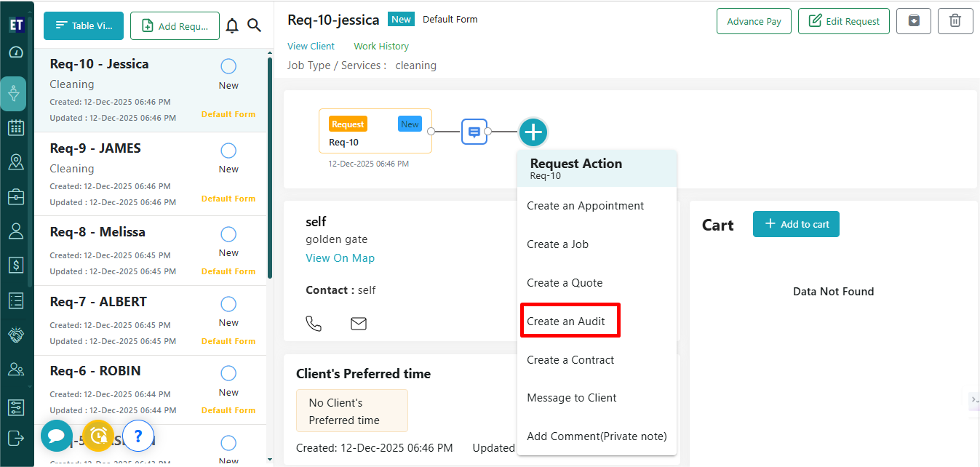Screen dimensions: 980x467
Task: Select the Req-9 JAMES status circle
Action: [228, 151]
